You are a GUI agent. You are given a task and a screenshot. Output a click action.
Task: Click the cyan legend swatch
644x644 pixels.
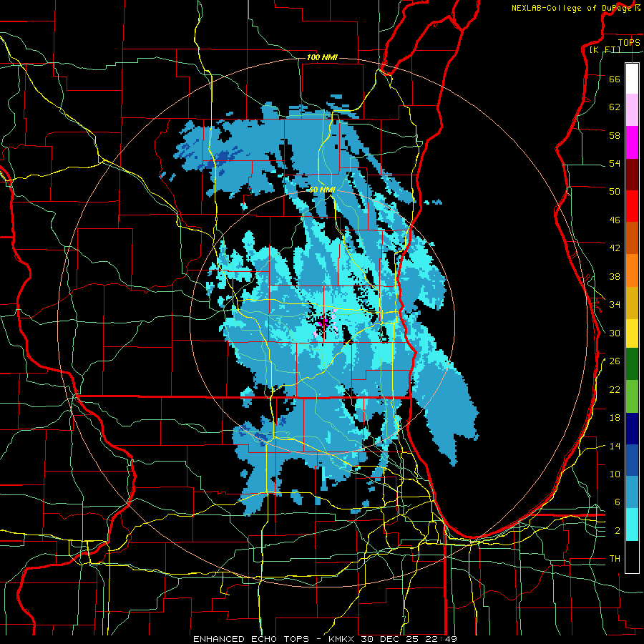click(632, 525)
